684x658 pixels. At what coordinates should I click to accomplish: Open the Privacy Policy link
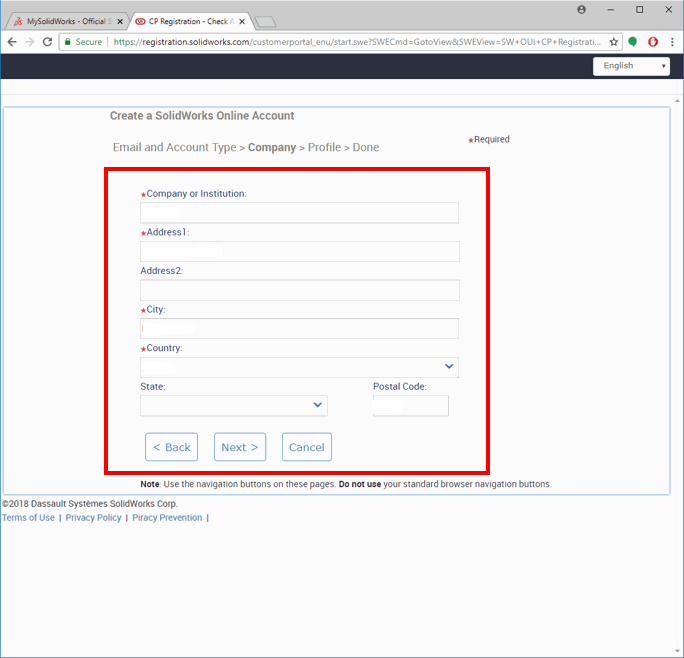pyautogui.click(x=93, y=518)
